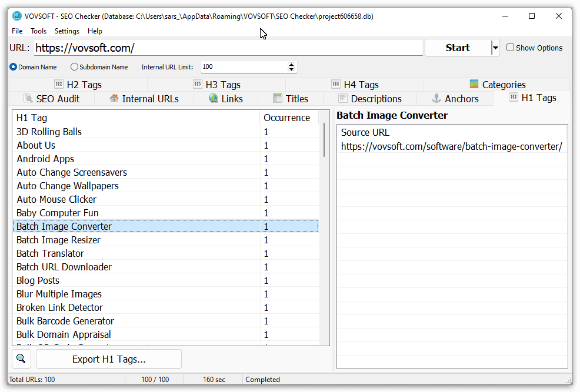Select the Auto Change Screensavers row
The width and height of the screenshot is (580, 392).
click(x=166, y=172)
